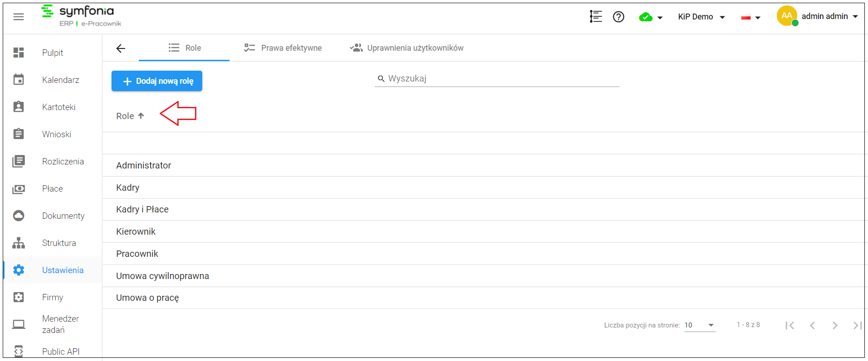Click the green cloud status icon

pyautogui.click(x=645, y=17)
